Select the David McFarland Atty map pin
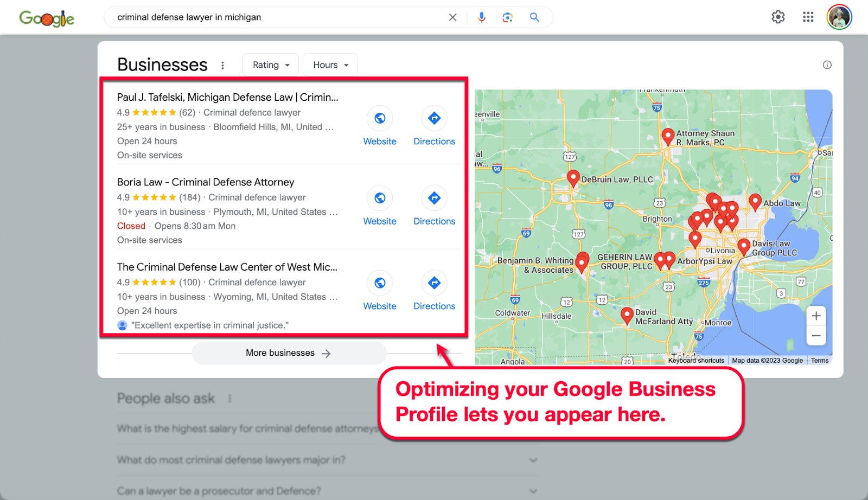 627,316
